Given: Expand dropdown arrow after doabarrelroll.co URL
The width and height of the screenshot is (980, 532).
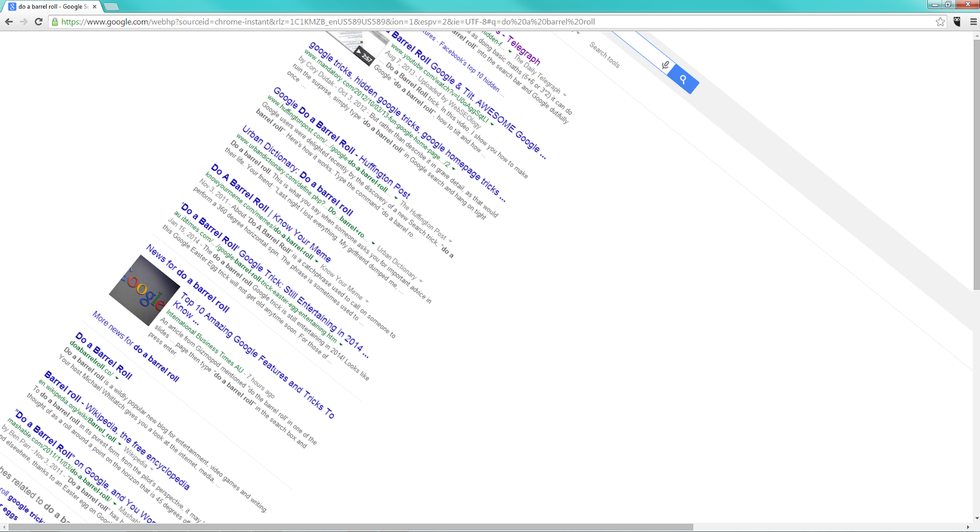Looking at the screenshot, I should click(x=117, y=378).
